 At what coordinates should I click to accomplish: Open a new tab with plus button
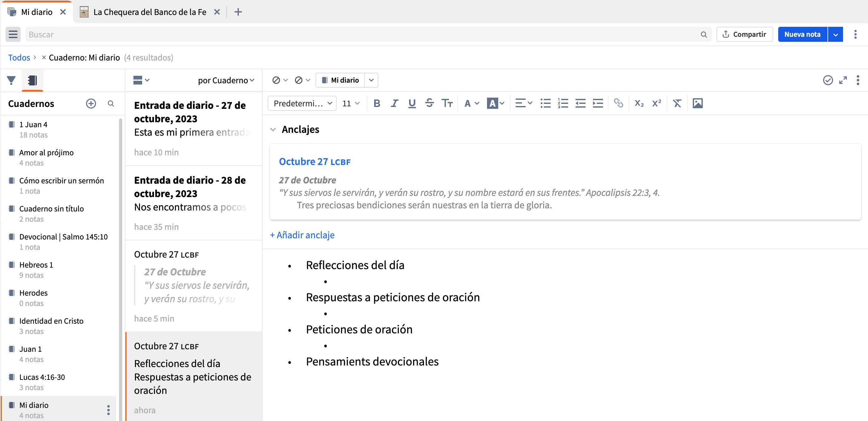tap(238, 12)
